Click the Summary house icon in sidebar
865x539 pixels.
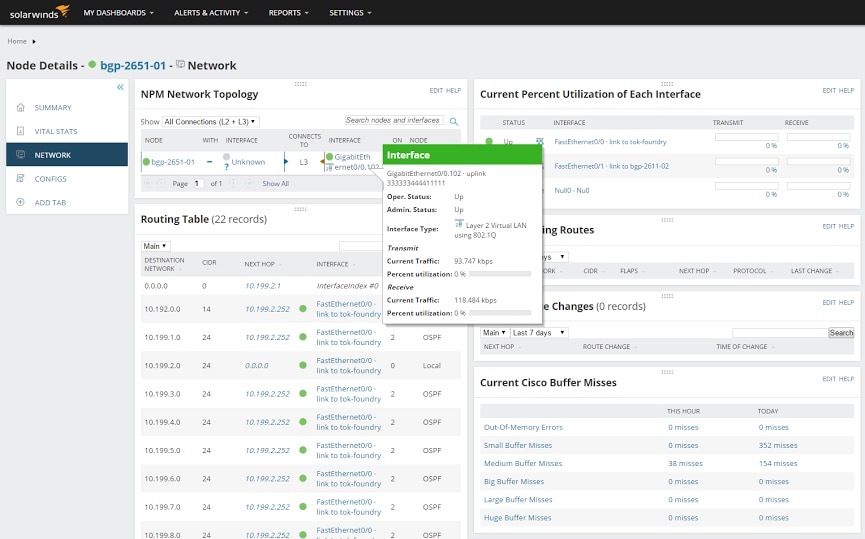22,108
